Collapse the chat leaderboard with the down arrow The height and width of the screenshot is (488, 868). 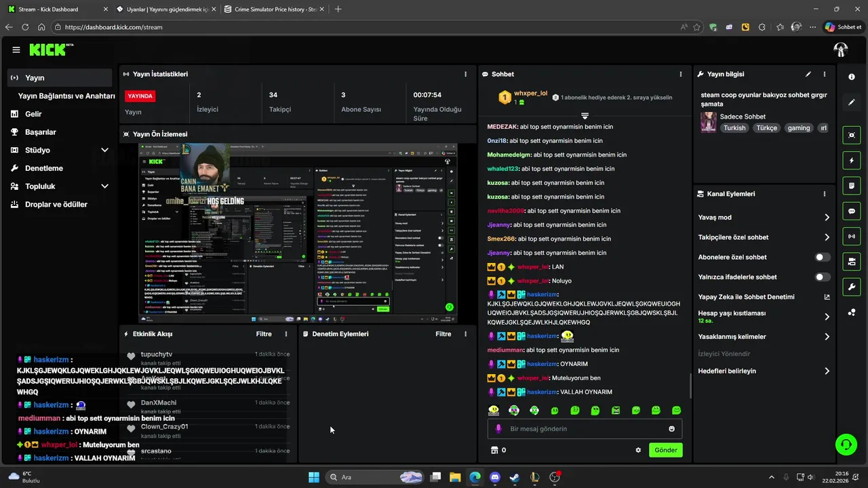pos(585,116)
